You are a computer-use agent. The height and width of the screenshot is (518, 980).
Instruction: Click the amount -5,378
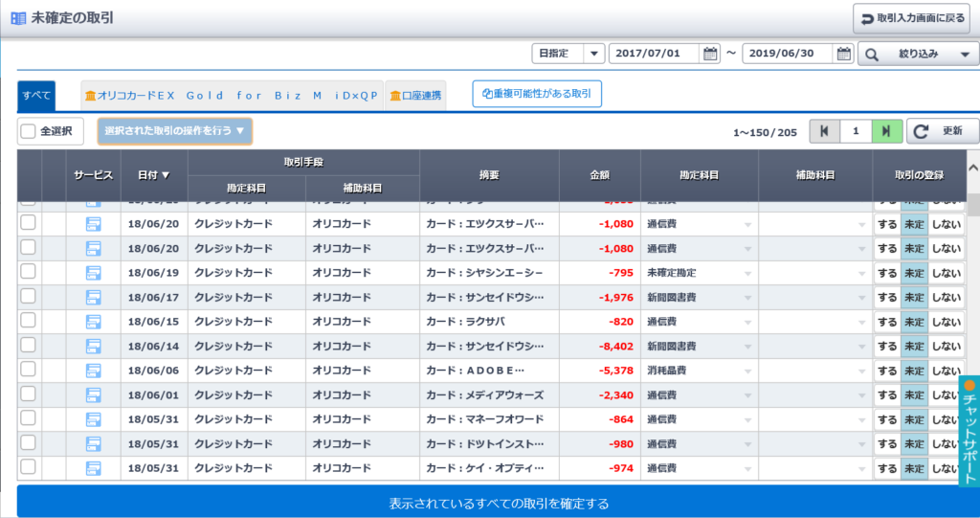[x=616, y=371]
